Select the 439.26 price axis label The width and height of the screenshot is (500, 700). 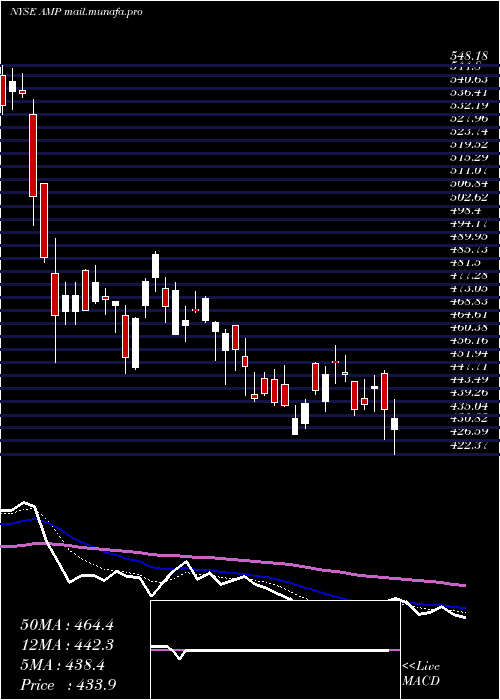pyautogui.click(x=468, y=393)
